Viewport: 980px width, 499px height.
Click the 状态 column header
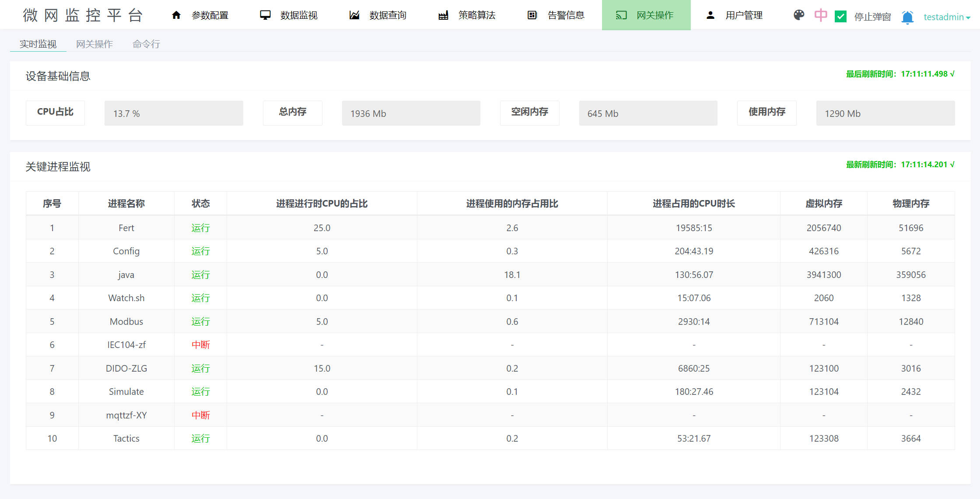tap(200, 204)
